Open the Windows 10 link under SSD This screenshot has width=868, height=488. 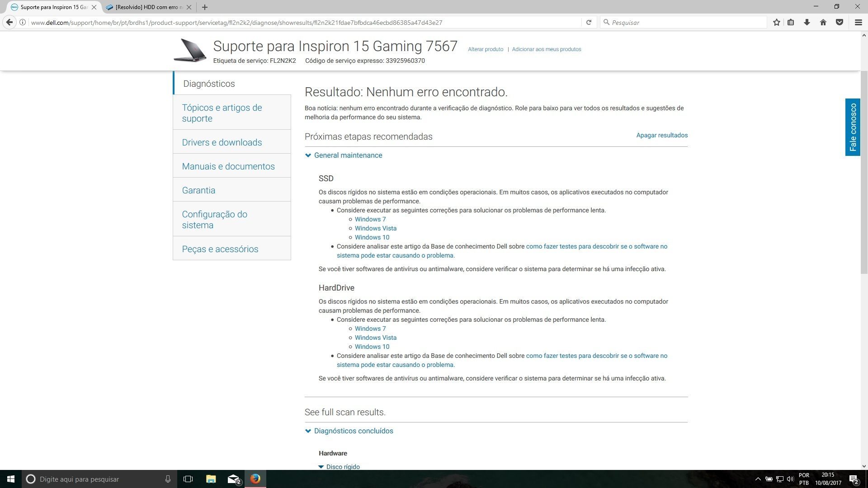(372, 237)
